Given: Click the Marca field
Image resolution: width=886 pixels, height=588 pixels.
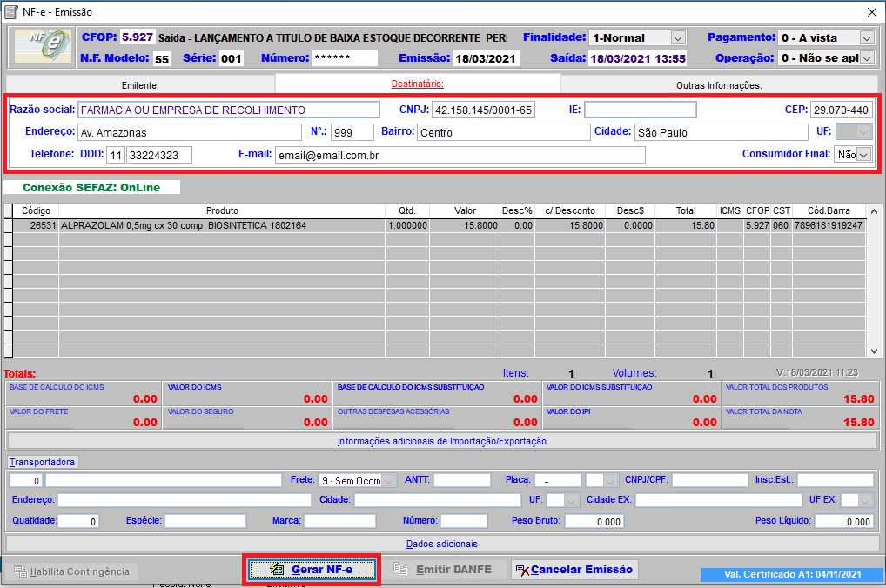Looking at the screenshot, I should (x=339, y=521).
